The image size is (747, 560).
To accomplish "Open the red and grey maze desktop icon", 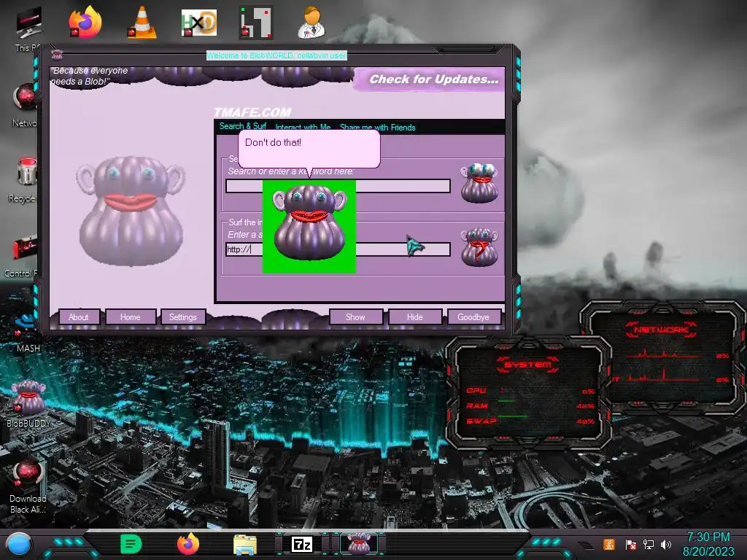I will pos(256,23).
